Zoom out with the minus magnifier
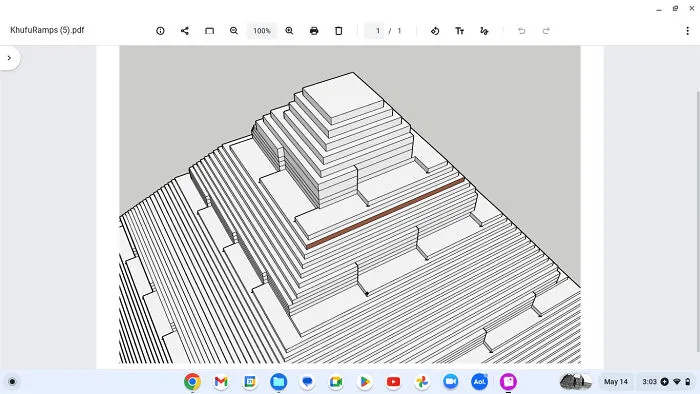The height and width of the screenshot is (394, 700). point(234,31)
